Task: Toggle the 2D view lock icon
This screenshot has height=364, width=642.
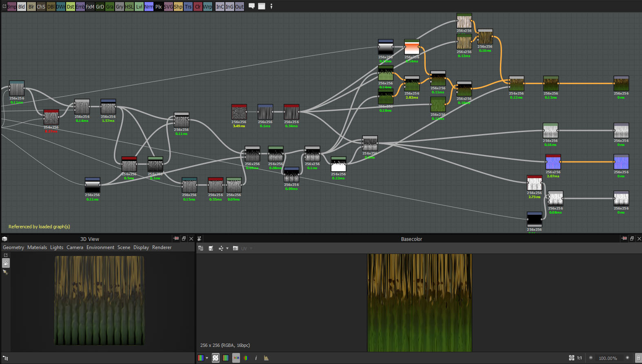Action: pyautogui.click(x=638, y=358)
